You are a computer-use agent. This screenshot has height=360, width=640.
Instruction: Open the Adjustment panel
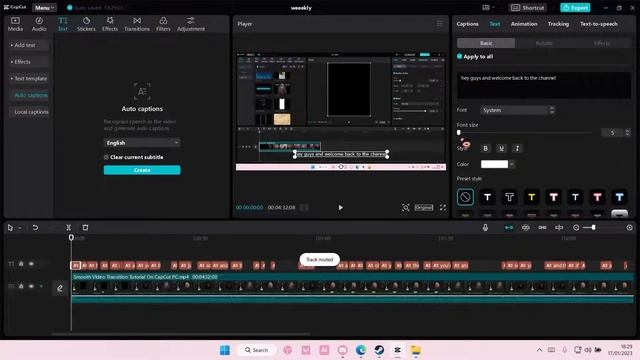click(x=191, y=24)
